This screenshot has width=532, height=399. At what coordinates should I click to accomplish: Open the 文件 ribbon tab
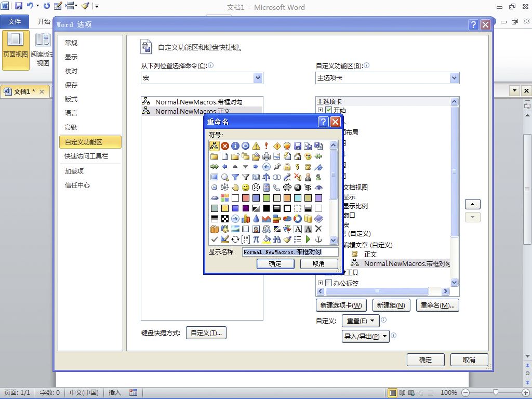tap(15, 22)
